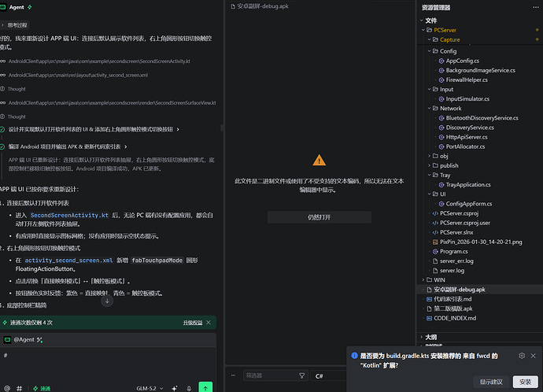Click the @ mention icon below the chat input

coord(7,388)
